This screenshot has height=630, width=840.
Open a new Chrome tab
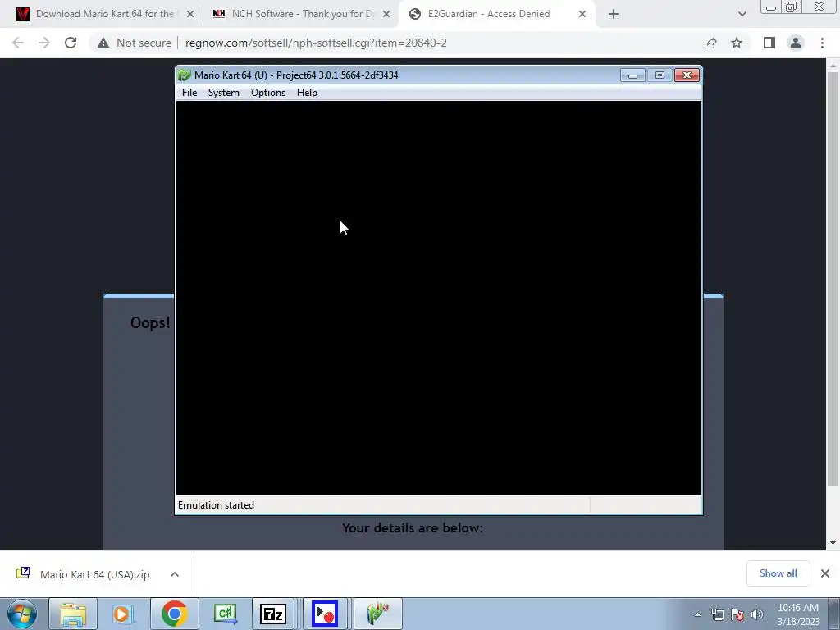[x=614, y=14]
